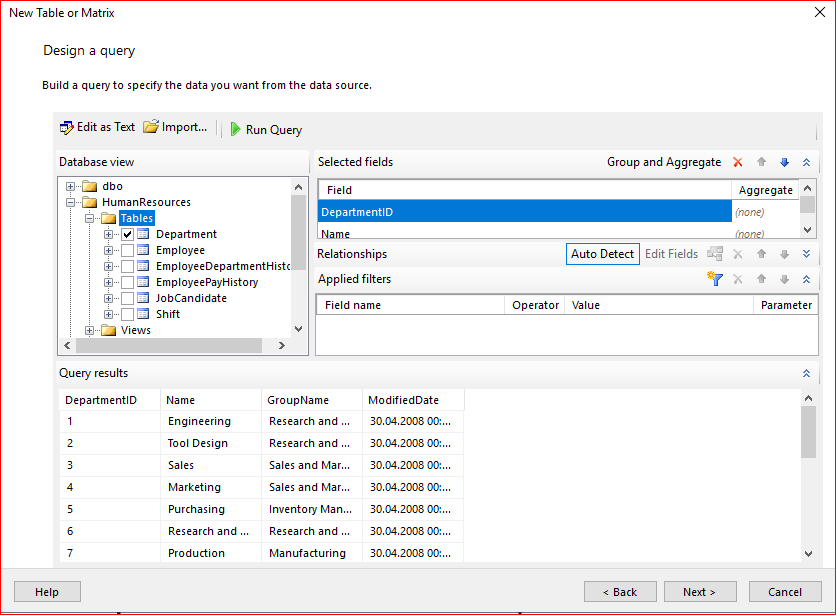
Task: Select the Tables folder in tree
Action: click(136, 218)
